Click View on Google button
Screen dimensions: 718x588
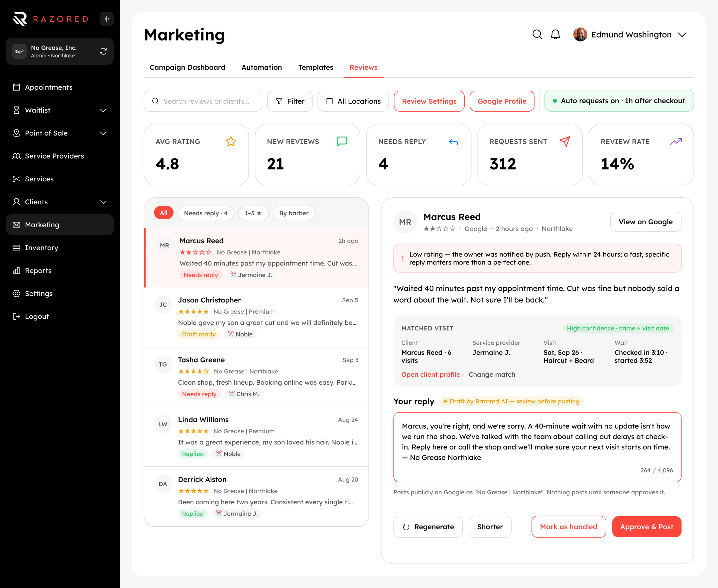[x=646, y=222]
